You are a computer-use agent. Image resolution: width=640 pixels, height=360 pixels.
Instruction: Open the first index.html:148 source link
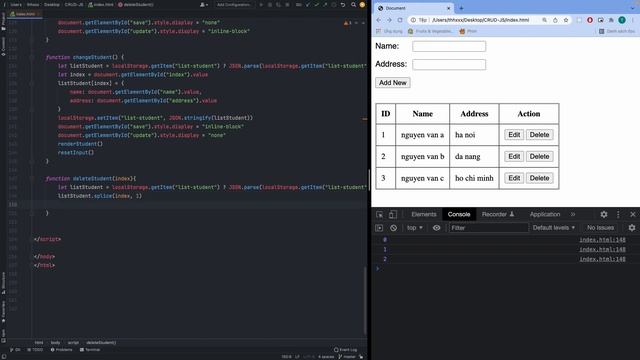click(602, 240)
